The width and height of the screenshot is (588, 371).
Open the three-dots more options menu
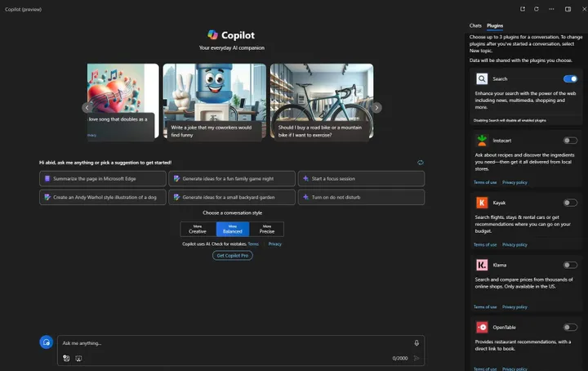551,9
